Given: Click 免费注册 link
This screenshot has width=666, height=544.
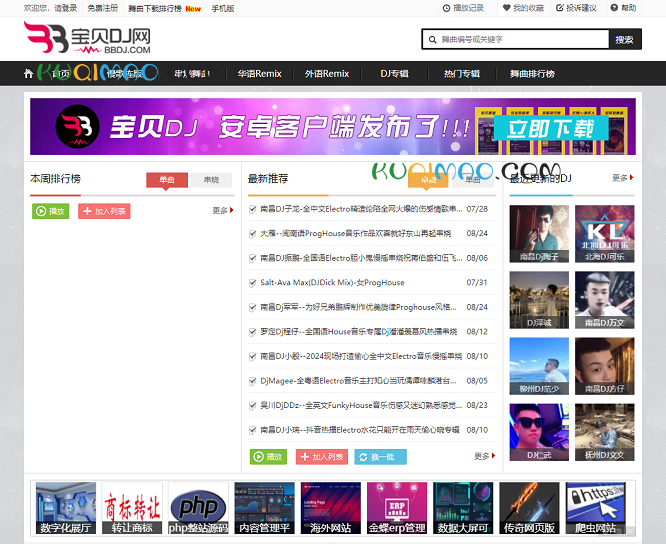Looking at the screenshot, I should [103, 8].
